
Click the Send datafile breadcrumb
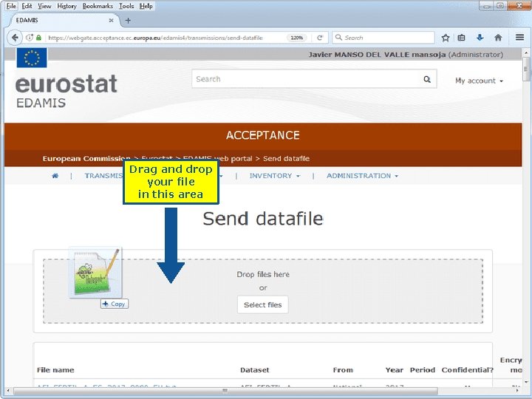(287, 158)
